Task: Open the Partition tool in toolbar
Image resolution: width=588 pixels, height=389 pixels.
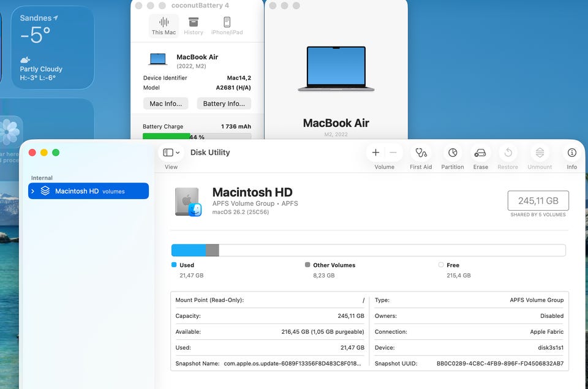Action: point(452,153)
